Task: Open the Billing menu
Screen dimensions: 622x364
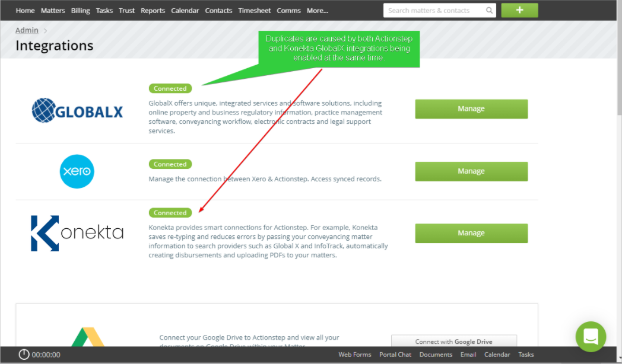Action: coord(80,11)
